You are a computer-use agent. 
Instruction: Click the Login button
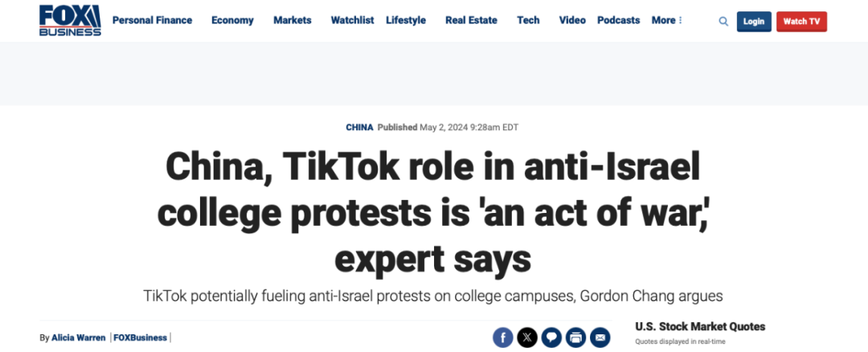tap(754, 22)
